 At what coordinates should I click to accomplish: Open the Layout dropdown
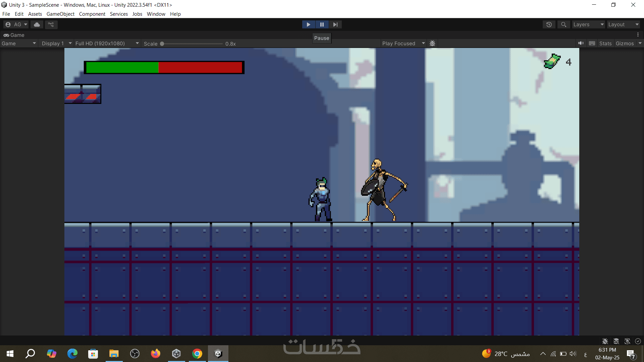click(623, 24)
